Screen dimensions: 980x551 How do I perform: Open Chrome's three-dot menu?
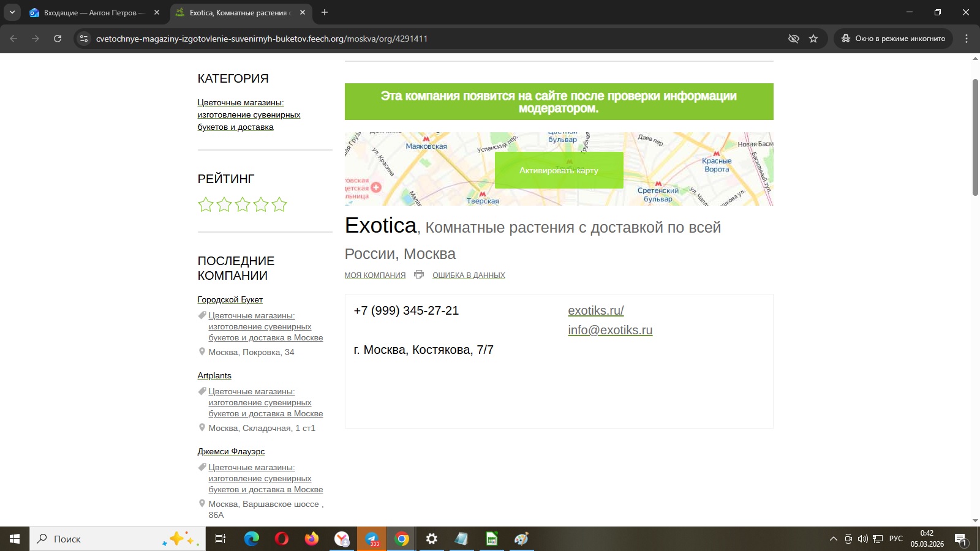pos(967,39)
